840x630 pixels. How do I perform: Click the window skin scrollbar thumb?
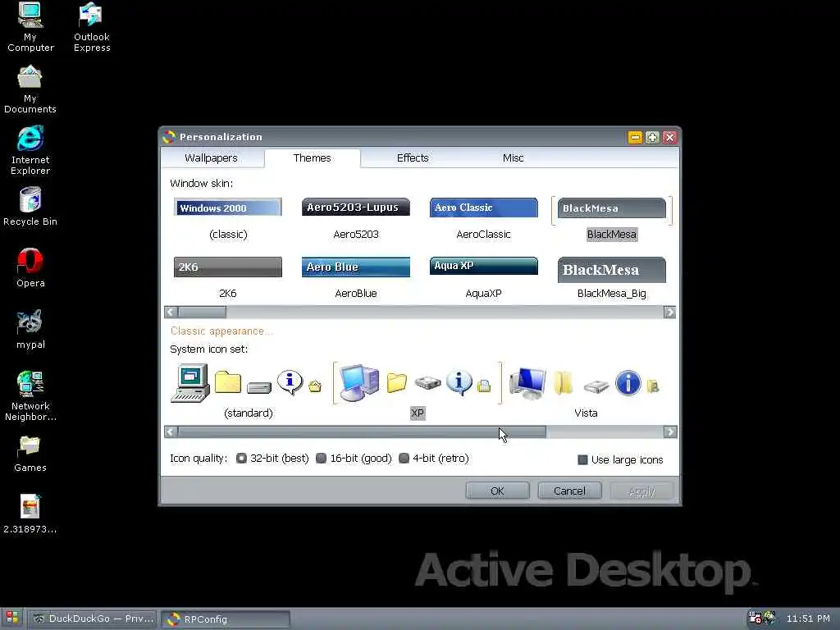(x=202, y=312)
